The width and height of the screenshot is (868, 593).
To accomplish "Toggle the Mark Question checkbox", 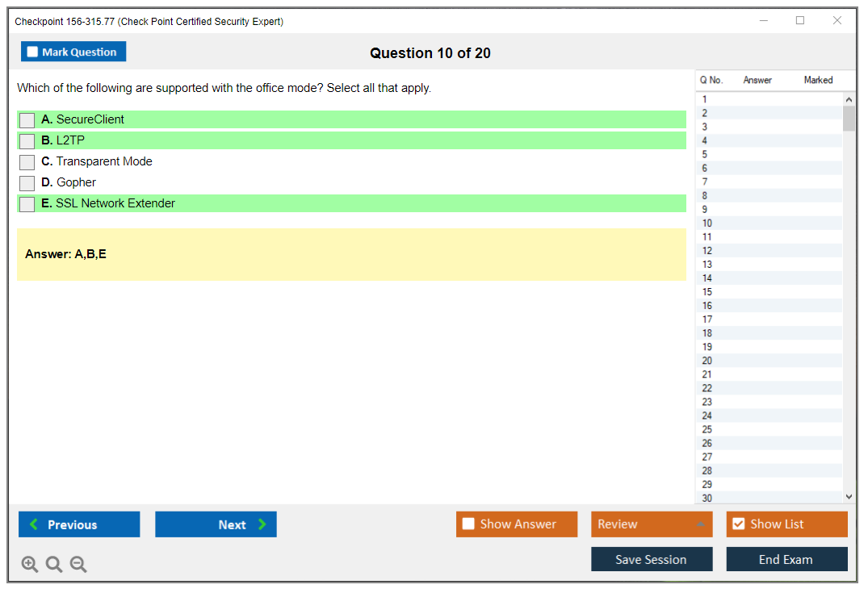I will coord(33,52).
